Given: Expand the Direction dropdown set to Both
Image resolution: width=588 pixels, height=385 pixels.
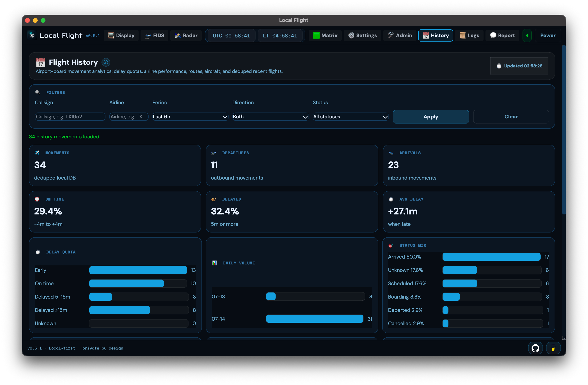Looking at the screenshot, I should click(270, 117).
